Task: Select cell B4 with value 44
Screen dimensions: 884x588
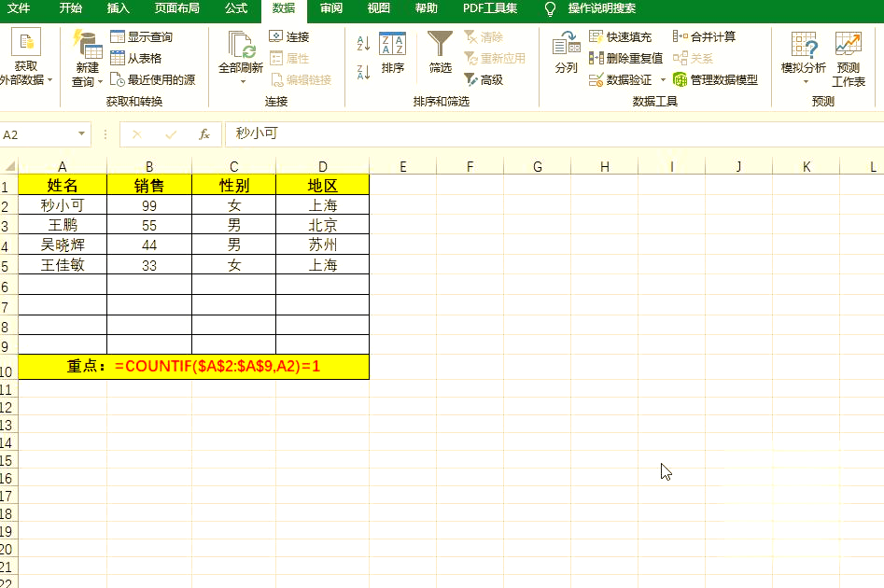Action: (x=149, y=245)
